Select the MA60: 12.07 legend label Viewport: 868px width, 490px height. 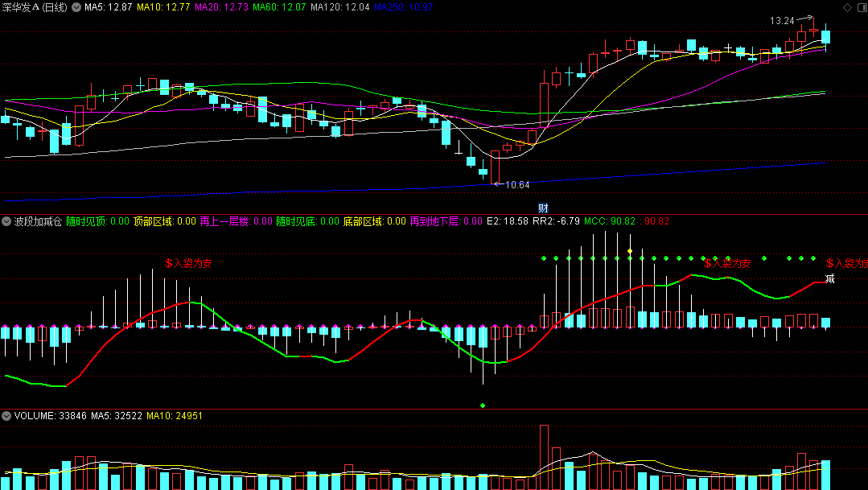(279, 7)
